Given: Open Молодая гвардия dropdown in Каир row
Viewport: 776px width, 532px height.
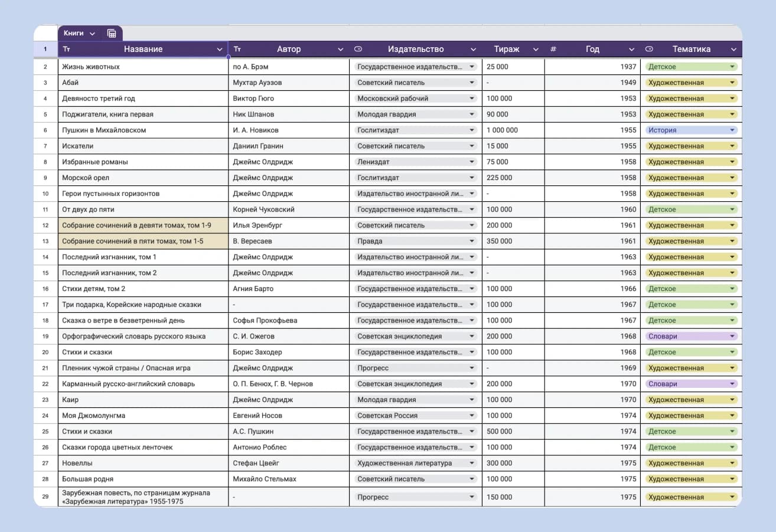Looking at the screenshot, I should click(x=416, y=400).
